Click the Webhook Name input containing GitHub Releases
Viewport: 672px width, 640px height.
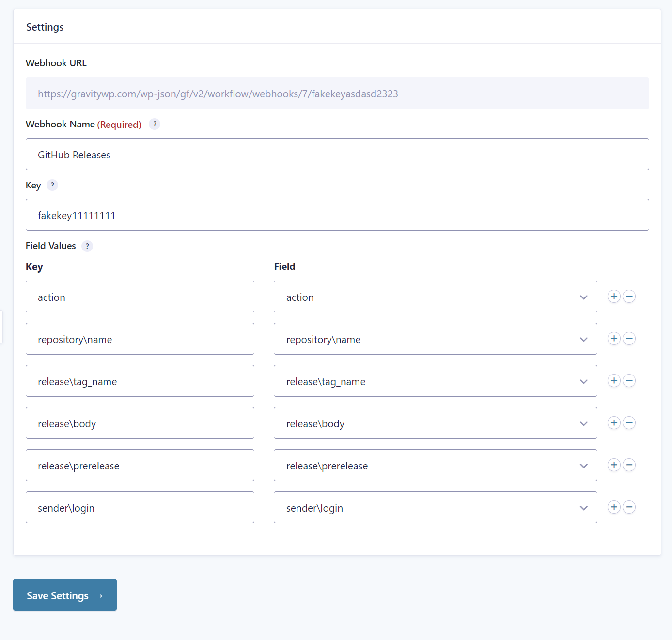coord(337,154)
